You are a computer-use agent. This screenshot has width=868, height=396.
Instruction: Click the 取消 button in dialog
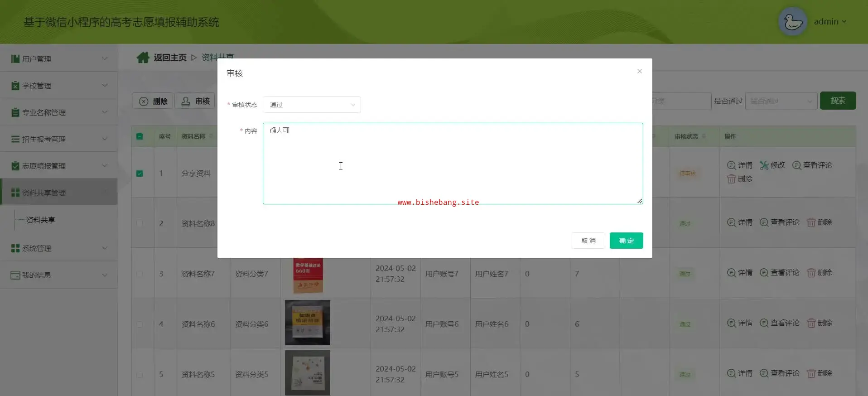pyautogui.click(x=588, y=241)
